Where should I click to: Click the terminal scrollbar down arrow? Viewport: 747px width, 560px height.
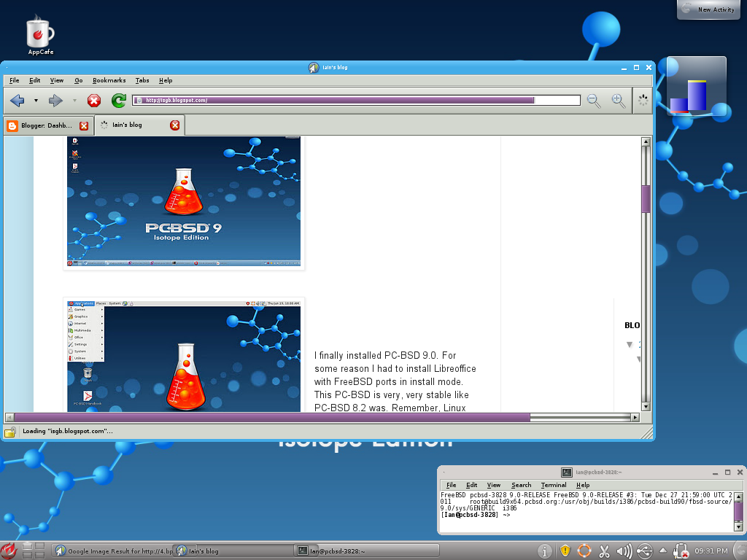click(738, 526)
